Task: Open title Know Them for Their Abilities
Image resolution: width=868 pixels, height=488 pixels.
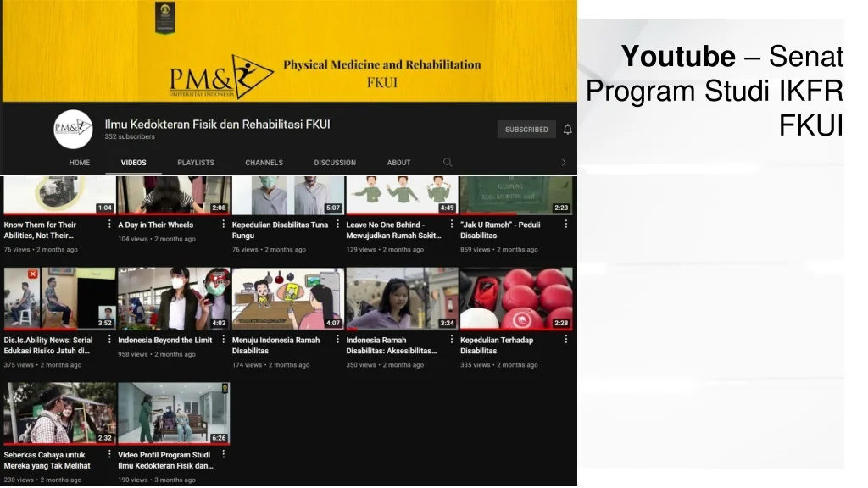Action: [40, 230]
